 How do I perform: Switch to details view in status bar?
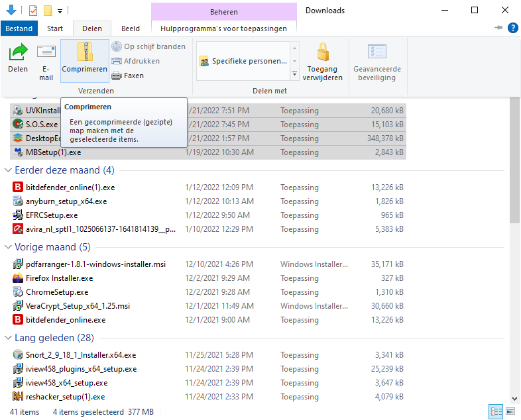[x=496, y=412]
